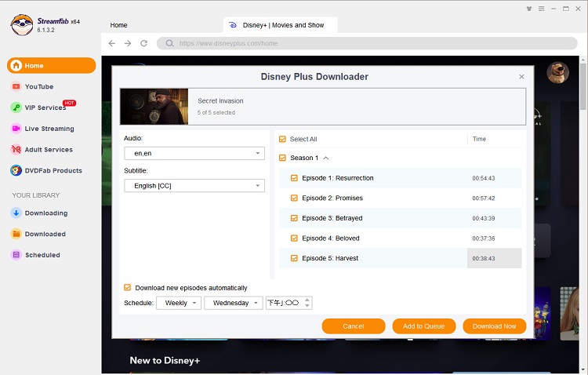The height and width of the screenshot is (375, 588).
Task: Open the hamburger menu in title bar
Action: 542,9
